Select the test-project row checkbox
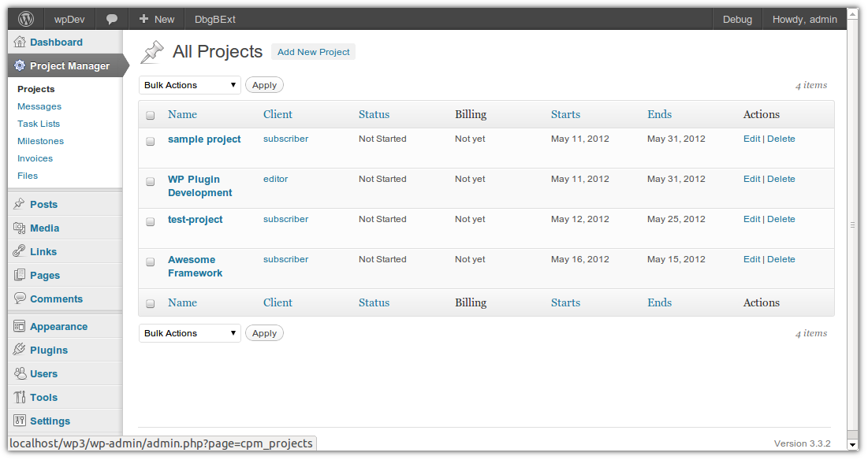Image resolution: width=868 pixels, height=460 pixels. (x=150, y=221)
